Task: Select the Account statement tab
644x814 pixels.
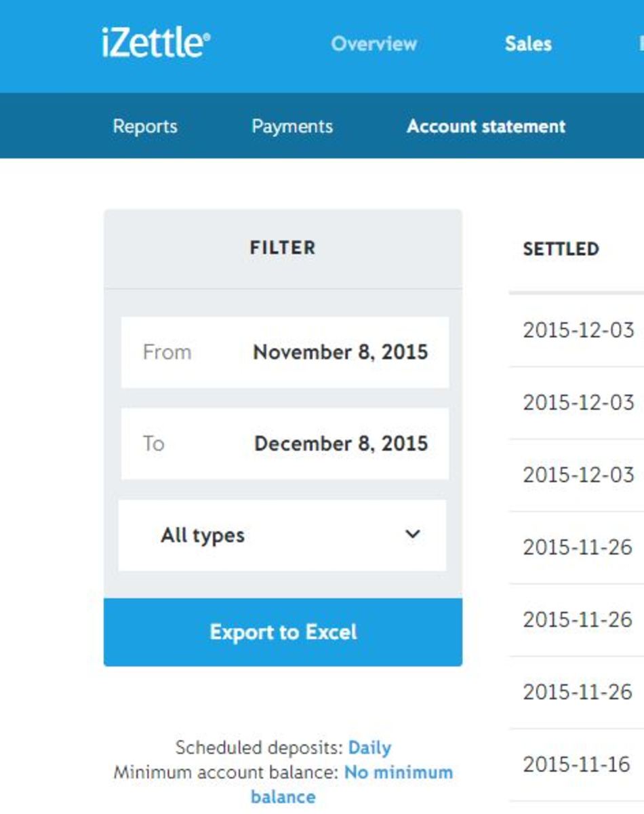Action: (487, 125)
